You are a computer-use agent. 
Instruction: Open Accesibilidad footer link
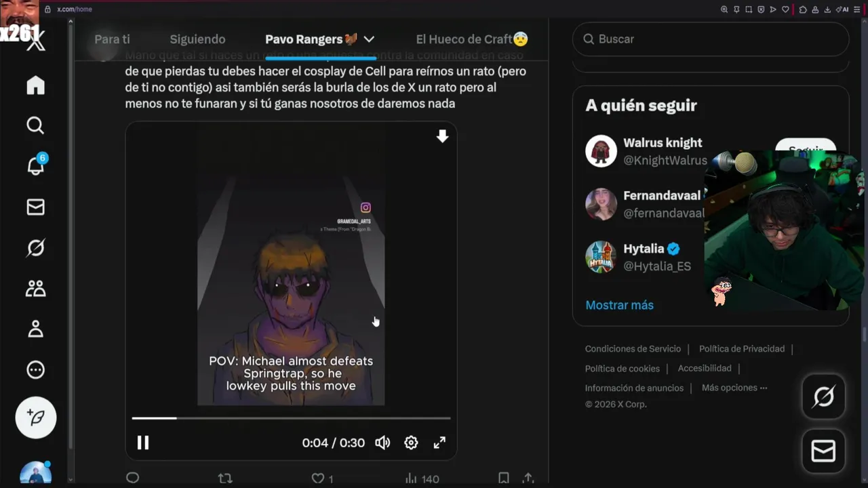[x=705, y=368]
